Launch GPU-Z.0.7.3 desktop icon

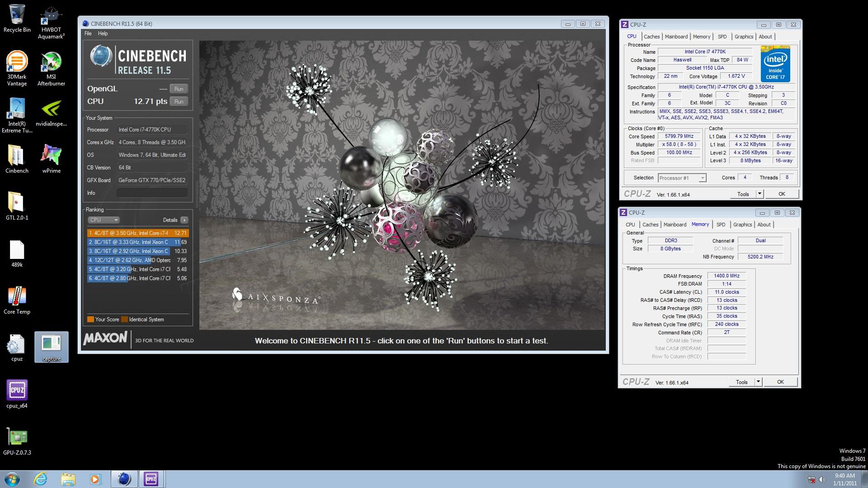[17, 441]
